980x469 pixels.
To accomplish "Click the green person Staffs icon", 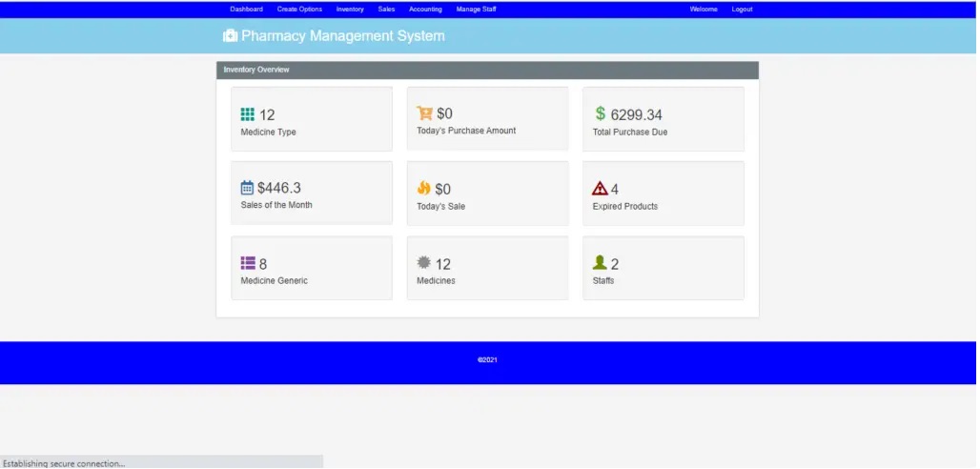I will point(600,263).
